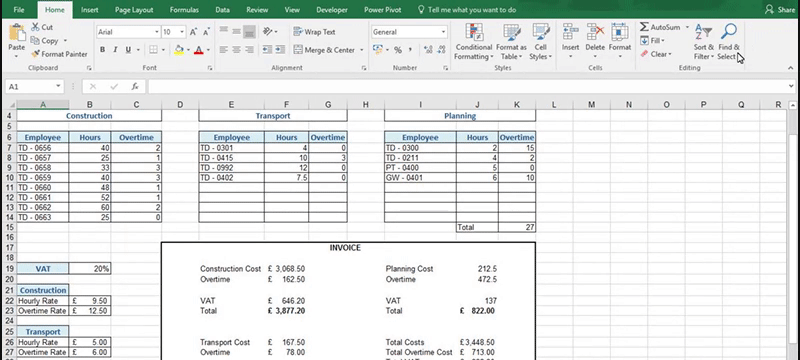This screenshot has height=360, width=800.
Task: Switch to the Formulas tab
Action: pos(184,10)
